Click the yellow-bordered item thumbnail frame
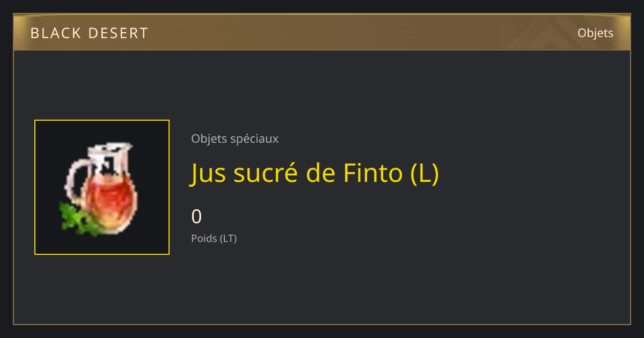644x338 pixels. [x=102, y=187]
